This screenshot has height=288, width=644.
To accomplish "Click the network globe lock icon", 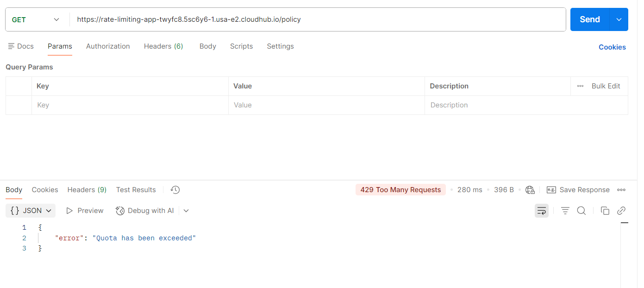I will click(530, 190).
